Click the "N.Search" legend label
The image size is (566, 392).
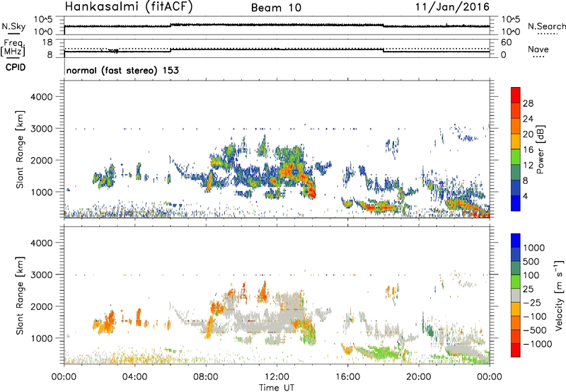tap(546, 26)
